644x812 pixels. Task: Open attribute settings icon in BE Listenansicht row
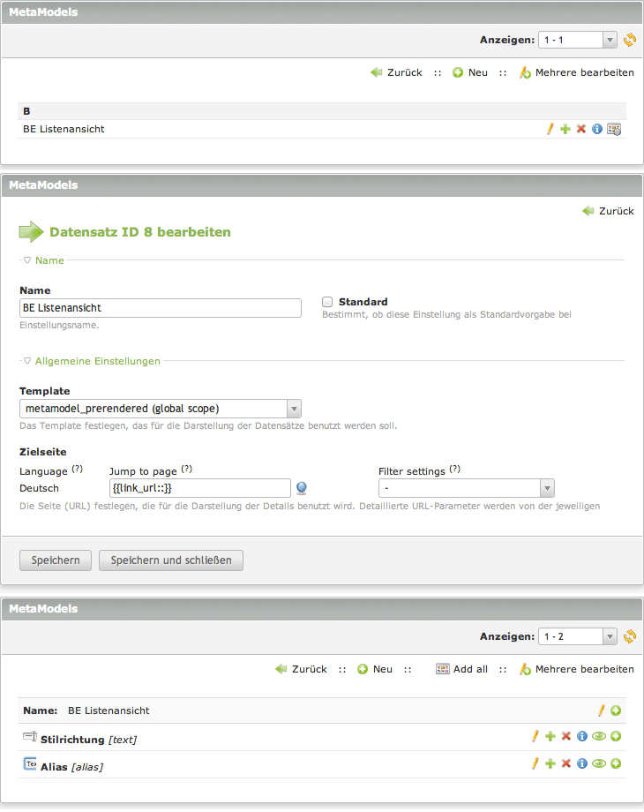[614, 129]
